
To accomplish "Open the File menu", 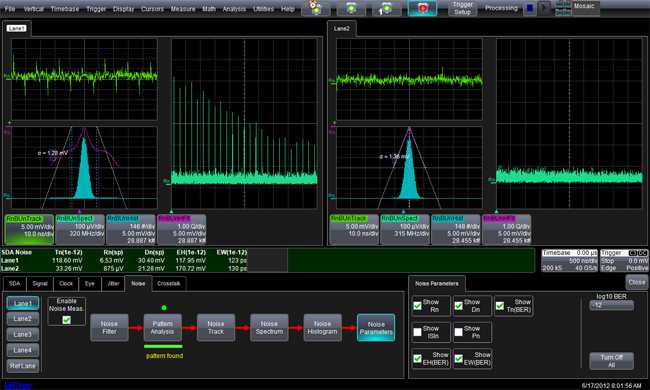I will coord(10,9).
